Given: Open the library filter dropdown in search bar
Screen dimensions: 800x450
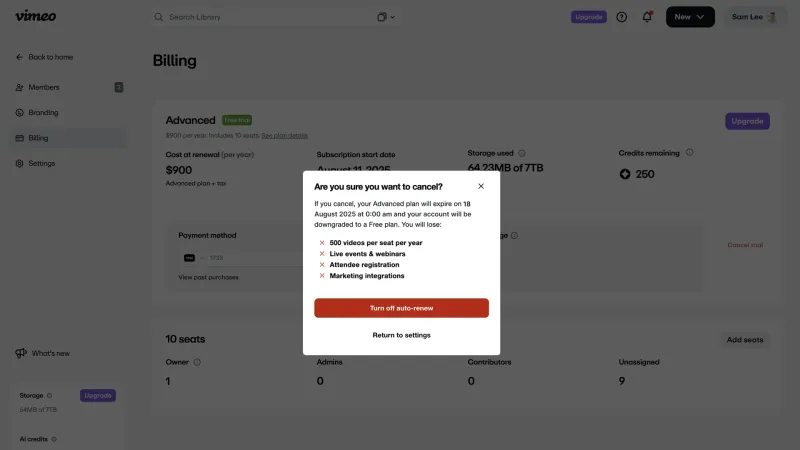Looking at the screenshot, I should point(386,17).
